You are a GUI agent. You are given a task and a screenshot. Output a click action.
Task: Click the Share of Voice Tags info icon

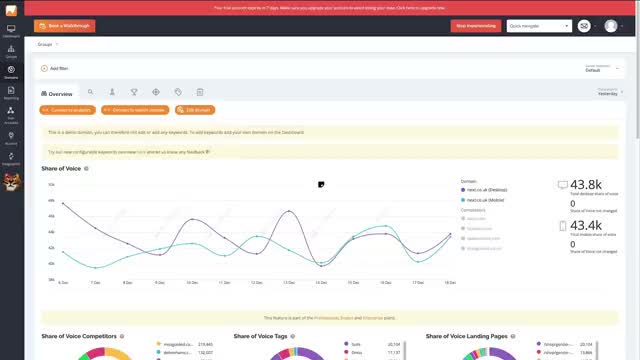click(x=293, y=336)
